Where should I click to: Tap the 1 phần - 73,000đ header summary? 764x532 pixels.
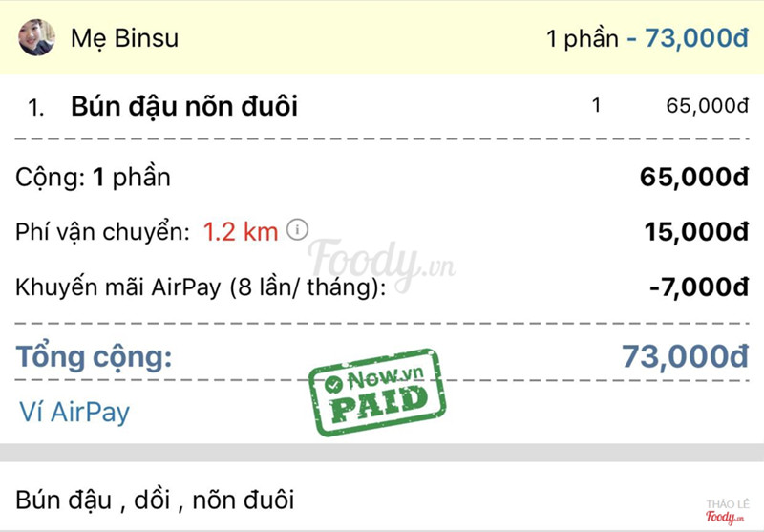coord(647,38)
